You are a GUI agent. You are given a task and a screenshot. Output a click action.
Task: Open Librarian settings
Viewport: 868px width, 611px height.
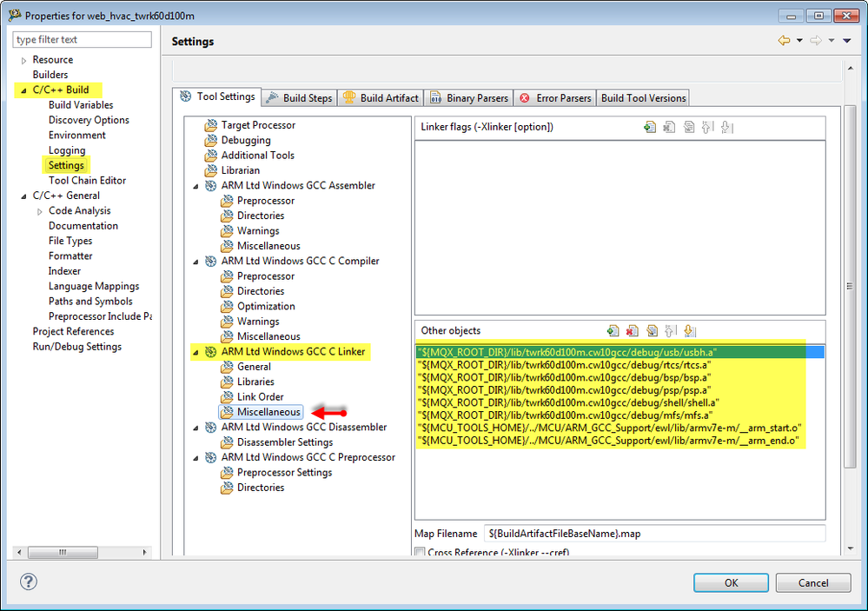pyautogui.click(x=241, y=170)
